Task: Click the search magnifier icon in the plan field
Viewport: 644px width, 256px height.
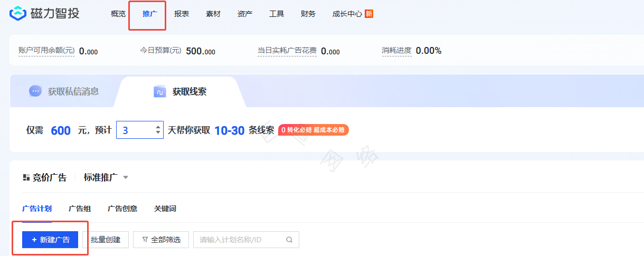Action: click(289, 240)
